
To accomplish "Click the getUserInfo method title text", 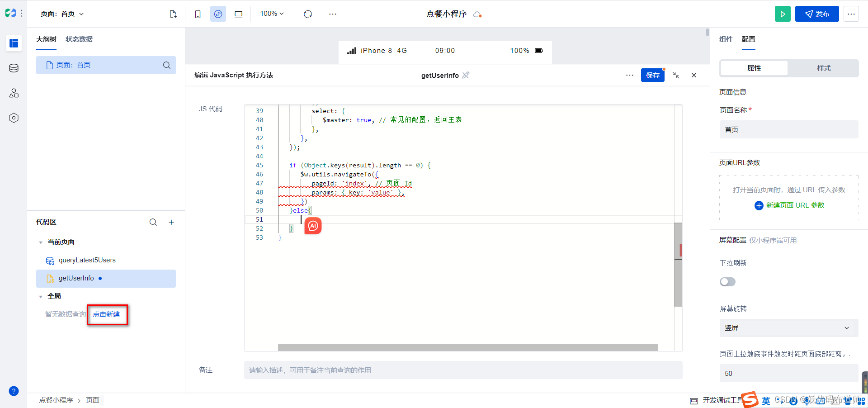I will pos(440,76).
